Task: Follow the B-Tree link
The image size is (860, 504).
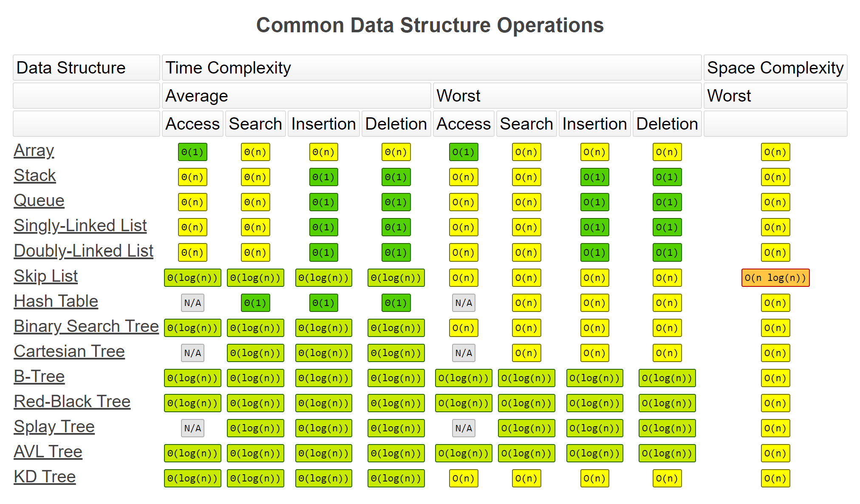Action: 39,377
